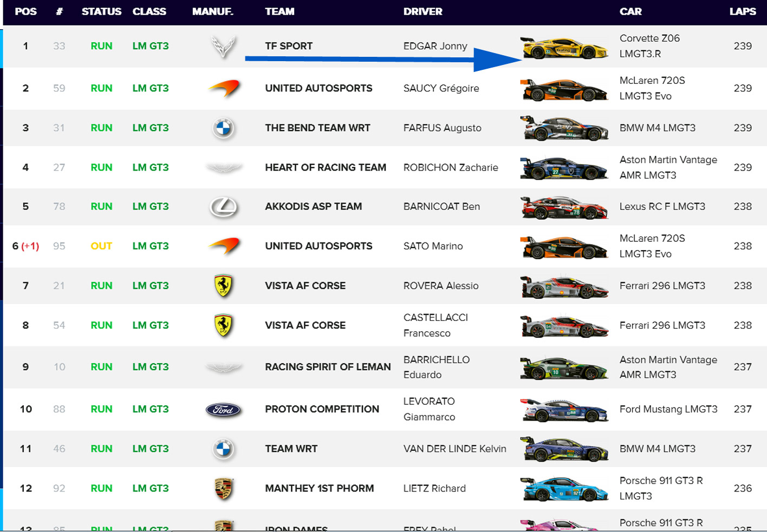Click position label 6 (+1)

point(25,246)
